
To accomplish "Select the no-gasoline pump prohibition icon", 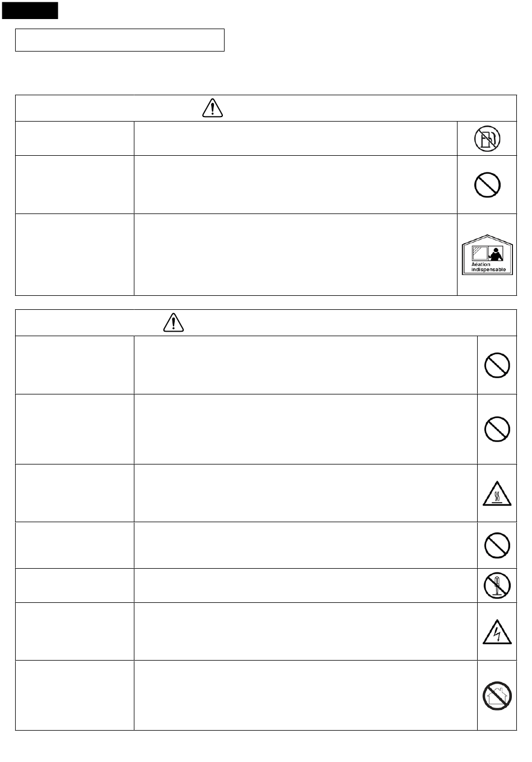I will [x=487, y=138].
